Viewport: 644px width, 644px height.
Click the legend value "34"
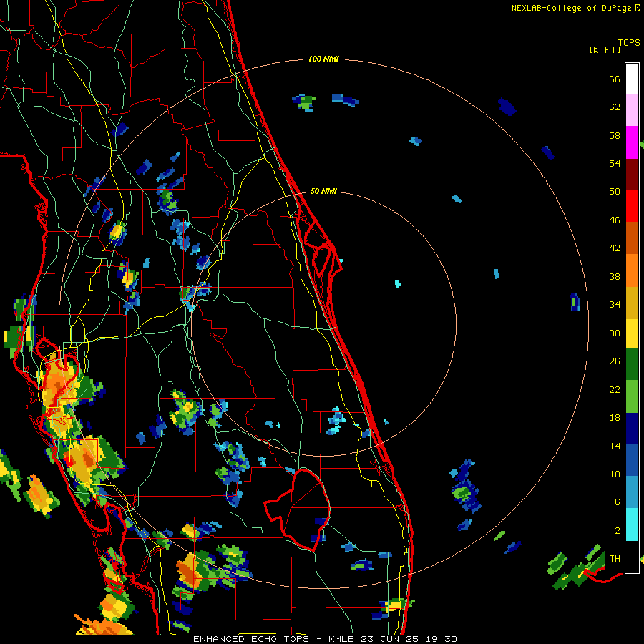point(615,305)
